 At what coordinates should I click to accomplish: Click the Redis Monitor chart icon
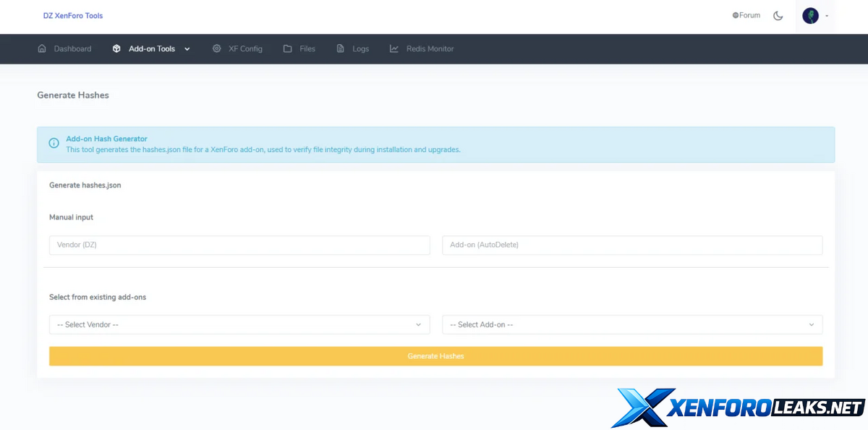[x=394, y=49]
